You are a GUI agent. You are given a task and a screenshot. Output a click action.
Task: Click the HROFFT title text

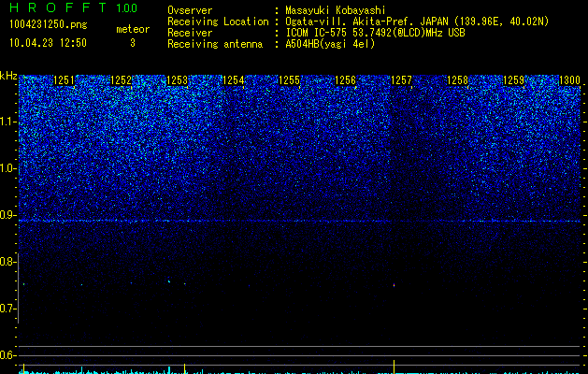[x=58, y=7]
